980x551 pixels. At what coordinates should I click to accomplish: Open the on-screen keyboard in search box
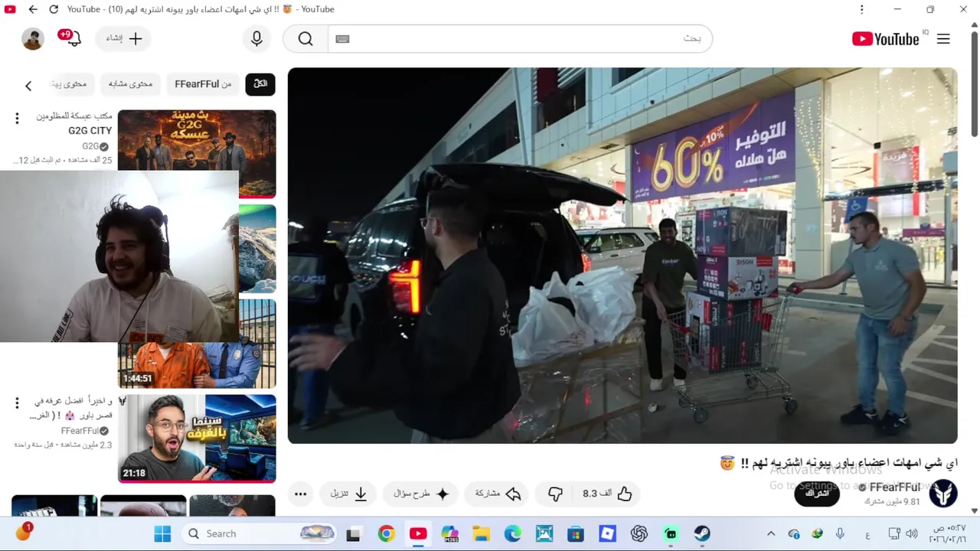click(x=342, y=39)
